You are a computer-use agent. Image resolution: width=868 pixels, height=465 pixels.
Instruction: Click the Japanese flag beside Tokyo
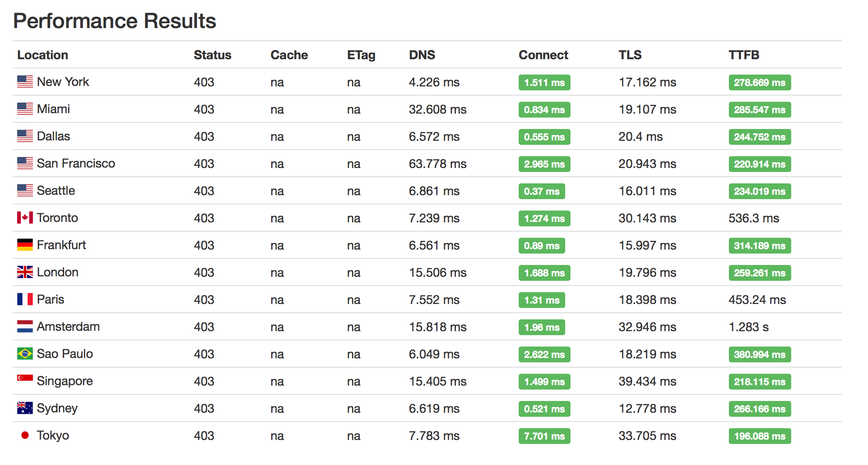[x=25, y=435]
